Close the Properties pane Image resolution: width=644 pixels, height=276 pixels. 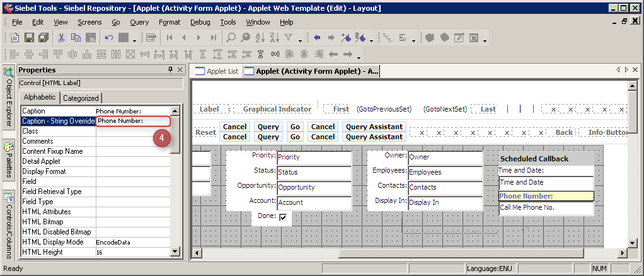click(179, 70)
